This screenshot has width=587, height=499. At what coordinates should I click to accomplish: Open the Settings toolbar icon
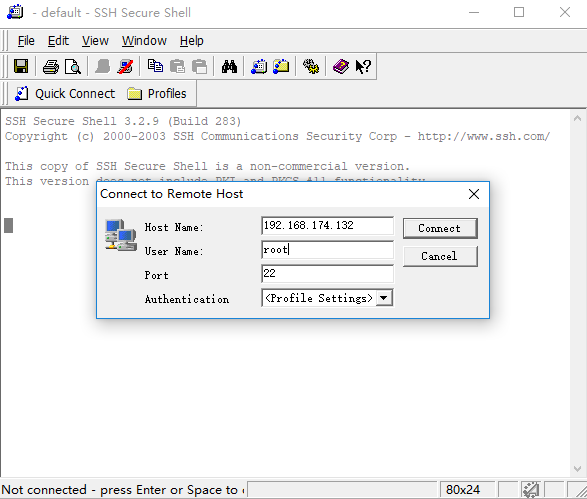pos(311,67)
